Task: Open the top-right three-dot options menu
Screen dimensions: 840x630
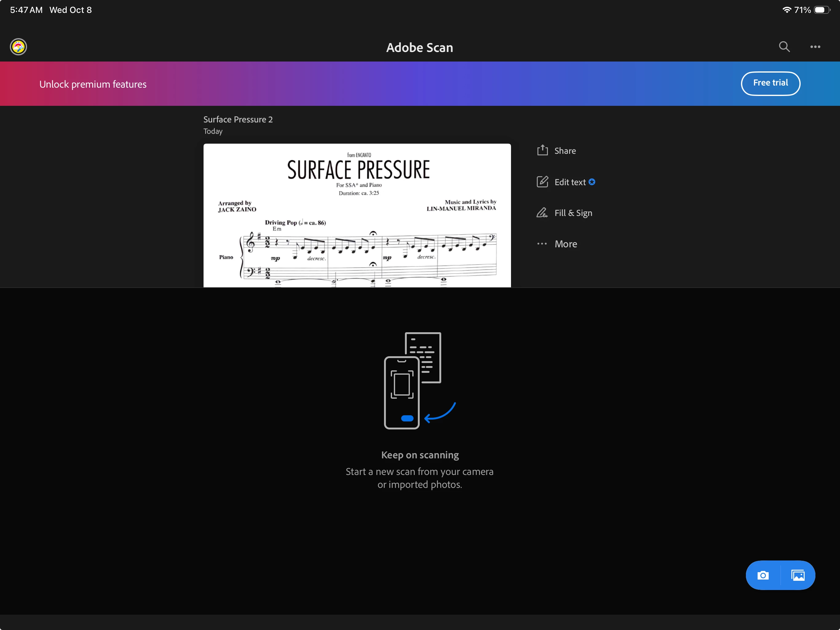Action: 815,47
